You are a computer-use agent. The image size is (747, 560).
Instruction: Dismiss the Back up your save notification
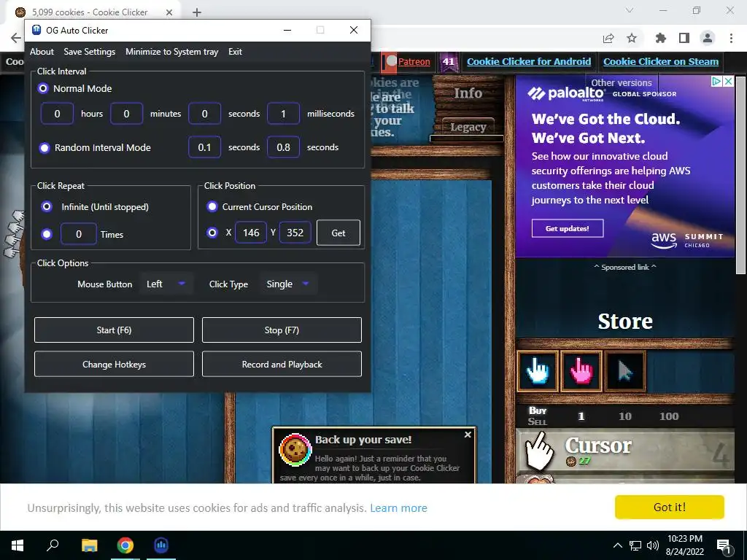pos(468,435)
